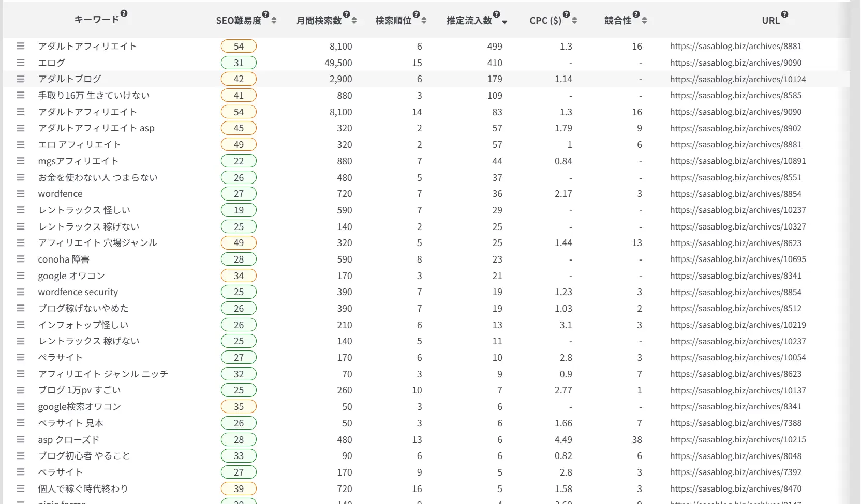Sort by 月間検索数 arrows
This screenshot has width=861, height=504.
pos(354,21)
